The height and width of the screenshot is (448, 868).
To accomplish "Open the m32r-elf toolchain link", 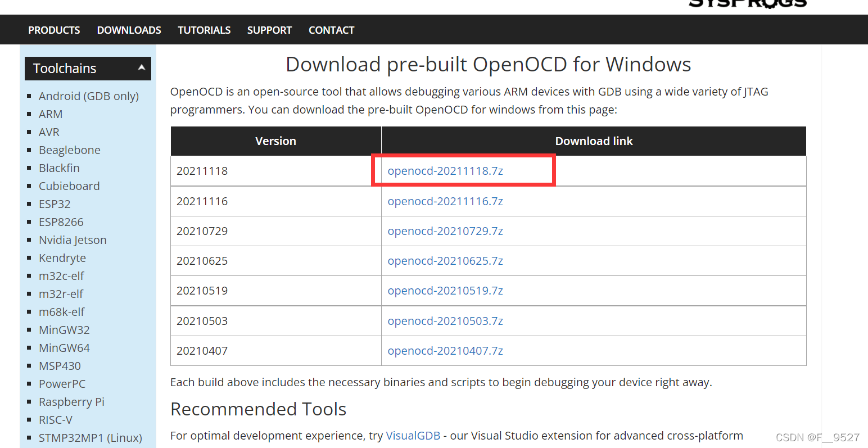I will point(61,294).
